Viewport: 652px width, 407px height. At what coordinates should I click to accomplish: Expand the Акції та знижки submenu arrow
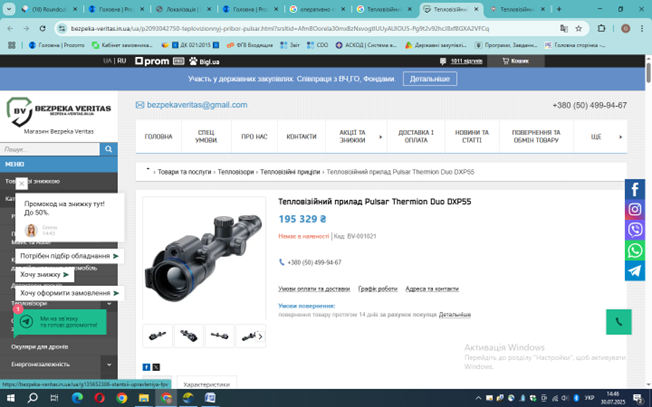380,137
